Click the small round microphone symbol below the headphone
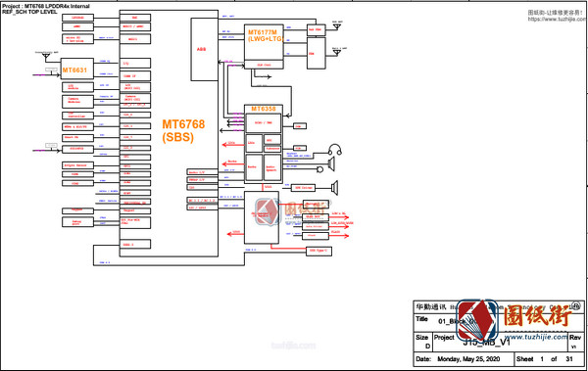 pos(319,169)
